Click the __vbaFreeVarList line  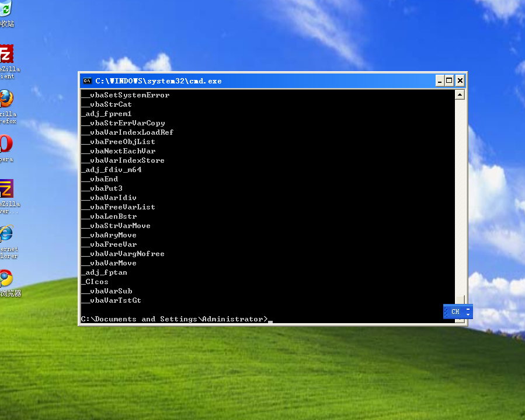[119, 208]
